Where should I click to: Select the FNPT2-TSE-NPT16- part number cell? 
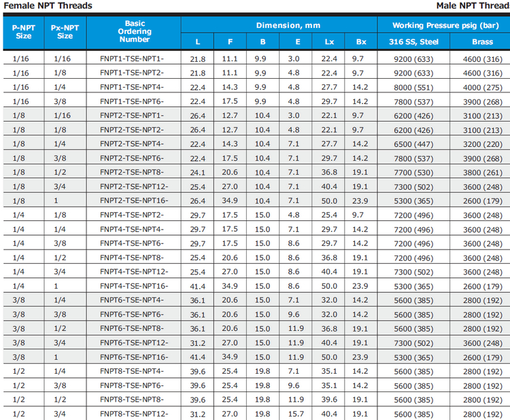[134, 200]
